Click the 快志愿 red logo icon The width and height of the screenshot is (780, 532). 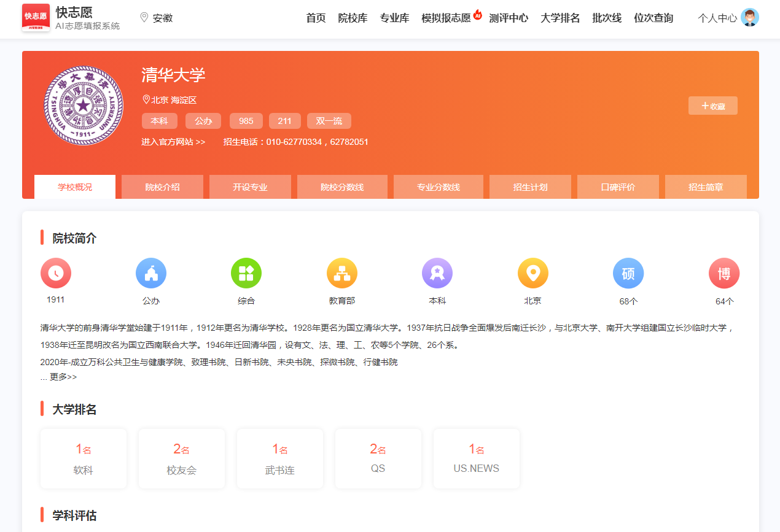[x=36, y=17]
